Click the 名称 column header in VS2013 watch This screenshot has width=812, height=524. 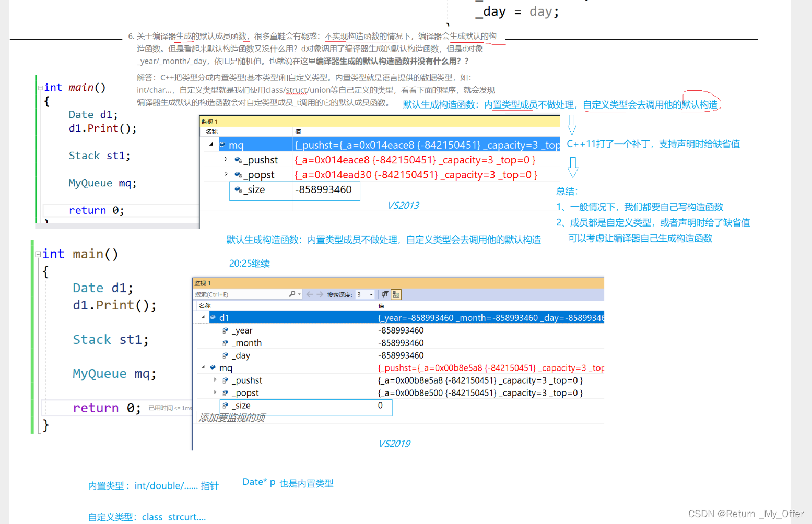click(x=248, y=132)
